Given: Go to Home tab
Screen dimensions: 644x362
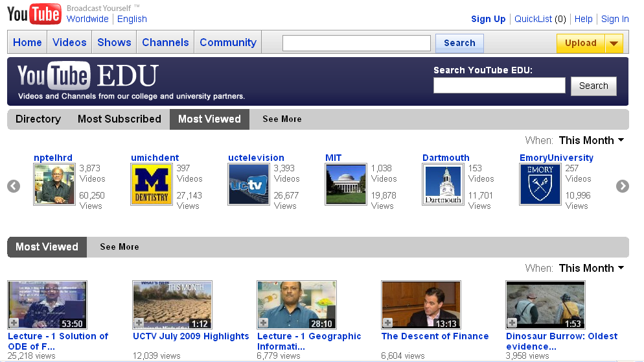Looking at the screenshot, I should (27, 42).
